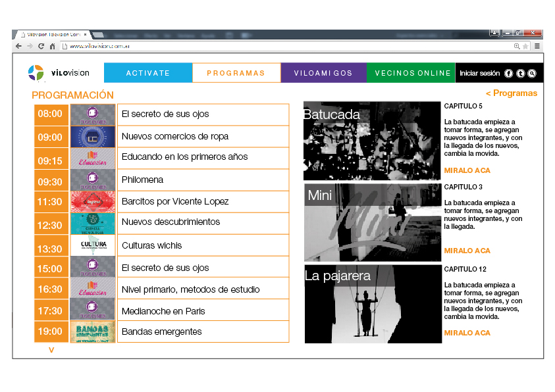Screen dimensions: 555x392
Task: Click the Cultura icon at 13:30
Action: 93,245
